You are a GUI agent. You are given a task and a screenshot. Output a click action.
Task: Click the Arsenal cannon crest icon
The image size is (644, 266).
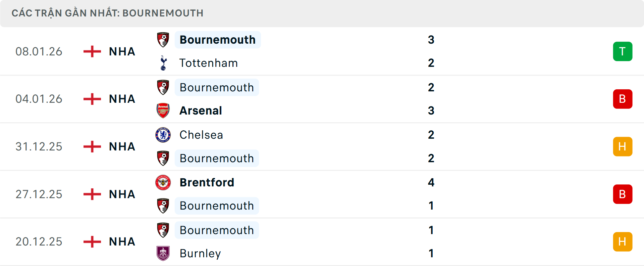tap(163, 110)
